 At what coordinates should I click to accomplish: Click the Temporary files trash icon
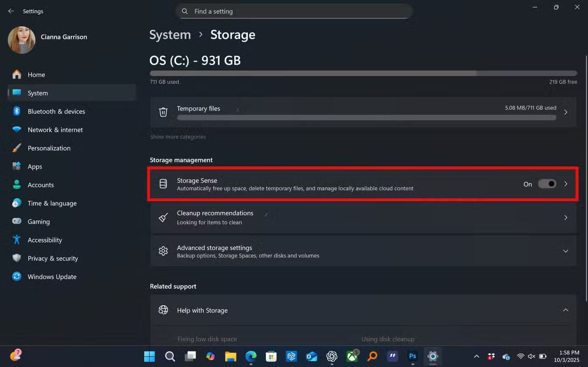pos(163,112)
